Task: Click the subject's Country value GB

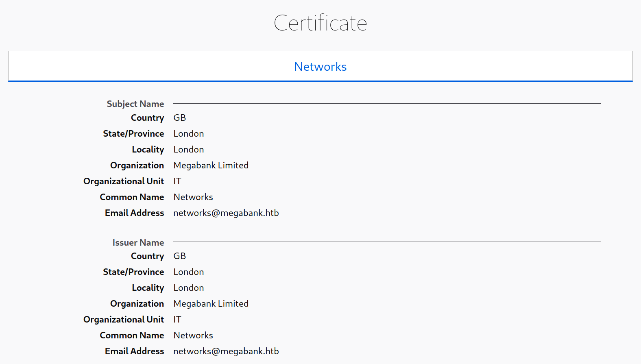Action: click(179, 118)
